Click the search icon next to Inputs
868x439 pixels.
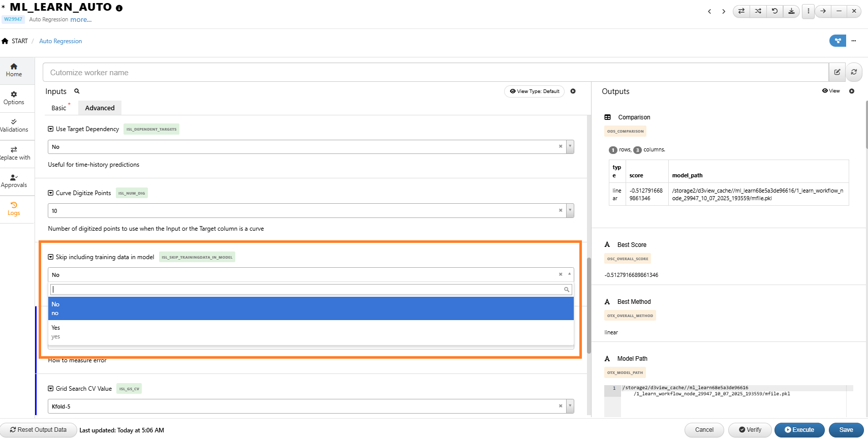(x=77, y=91)
